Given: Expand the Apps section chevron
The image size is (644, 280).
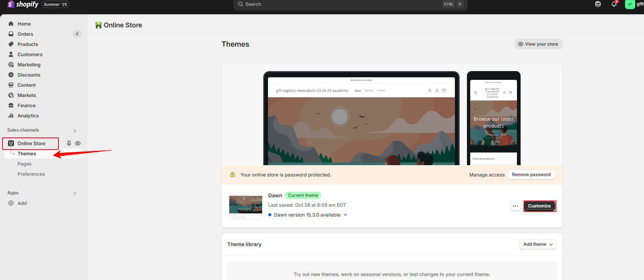Looking at the screenshot, I should tap(75, 193).
